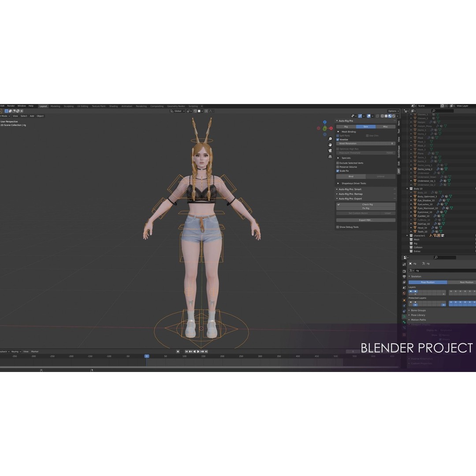
Task: Switch to the Misc tab in Auto-Rig Pro
Action: pyautogui.click(x=385, y=126)
